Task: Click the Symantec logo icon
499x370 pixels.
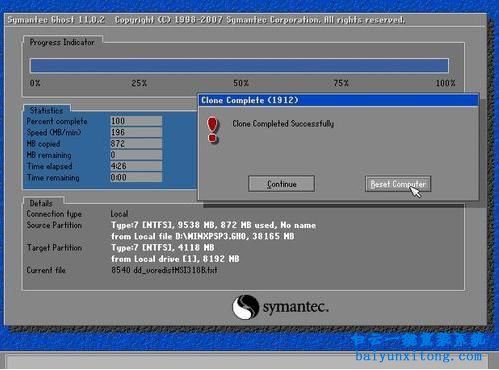Action: [246, 307]
